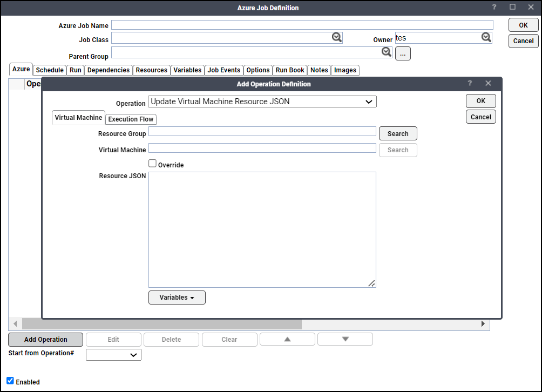Toggle the Override checkbox
This screenshot has width=542, height=392.
coord(152,164)
